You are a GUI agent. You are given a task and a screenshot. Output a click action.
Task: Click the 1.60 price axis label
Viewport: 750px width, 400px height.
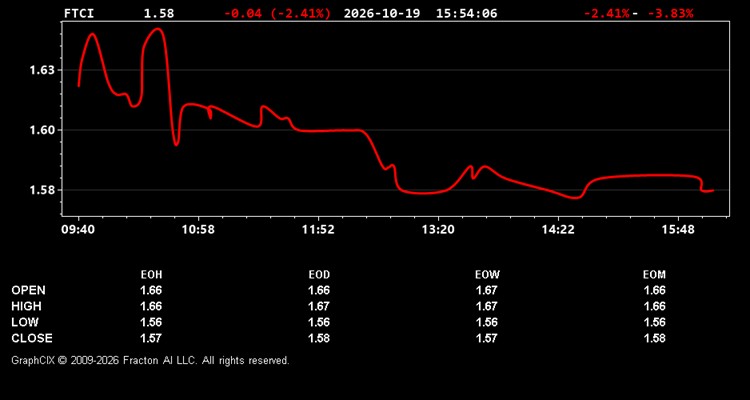tap(42, 130)
